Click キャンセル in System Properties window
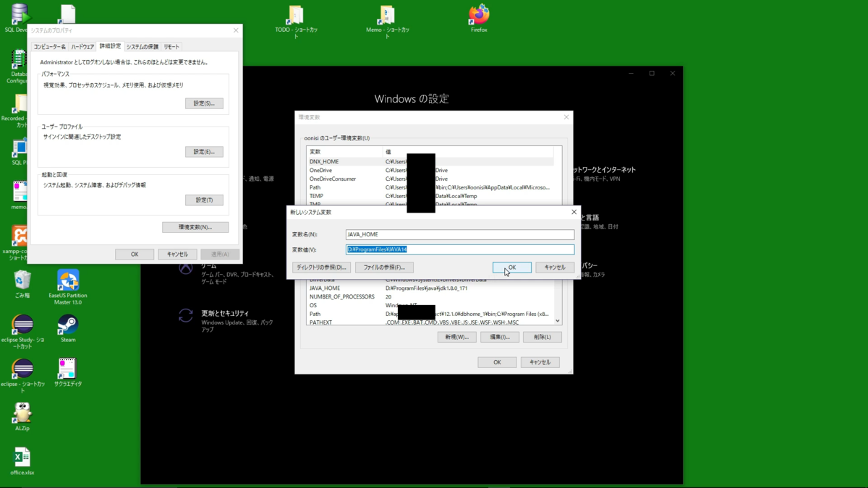The height and width of the screenshot is (488, 868). 177,254
